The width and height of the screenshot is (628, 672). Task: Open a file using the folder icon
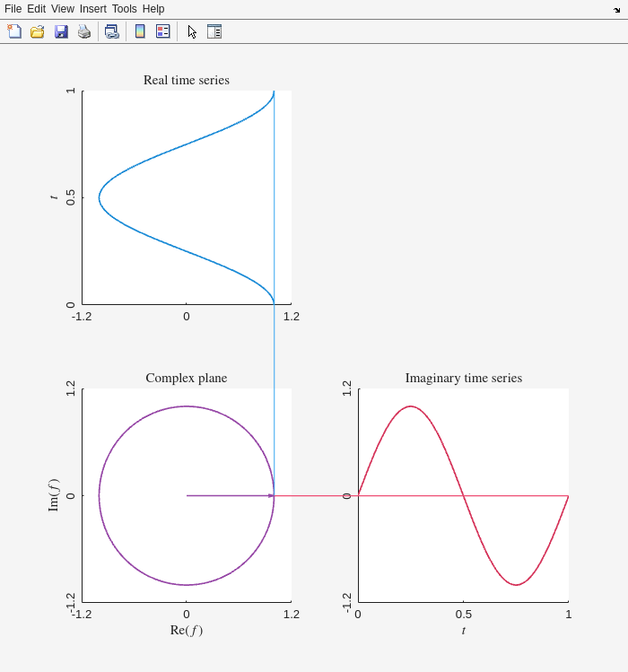click(x=38, y=31)
